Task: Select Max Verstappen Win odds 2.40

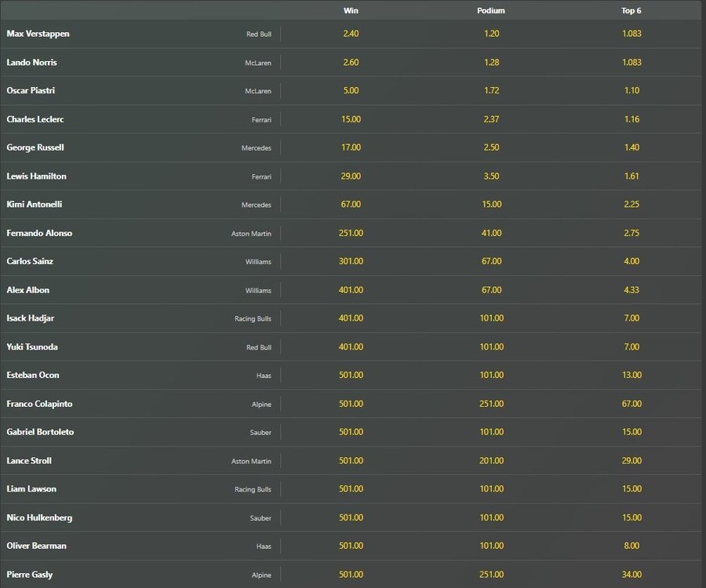Action: click(x=351, y=34)
